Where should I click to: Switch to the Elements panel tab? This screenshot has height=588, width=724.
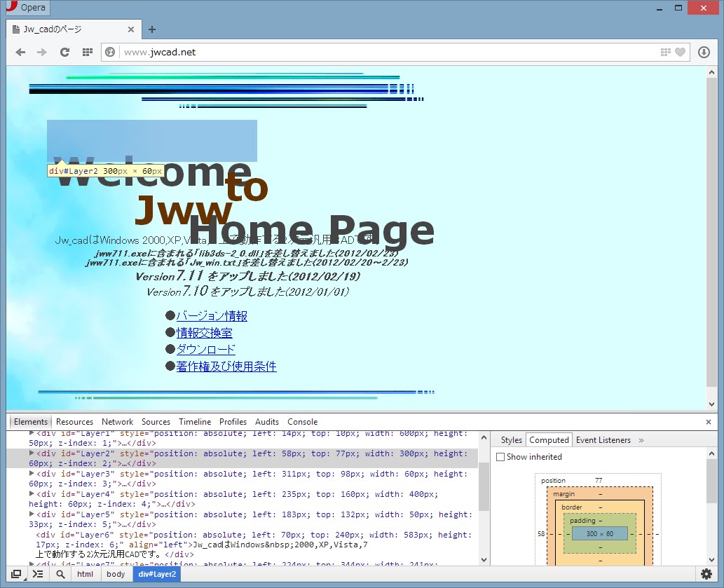point(30,422)
